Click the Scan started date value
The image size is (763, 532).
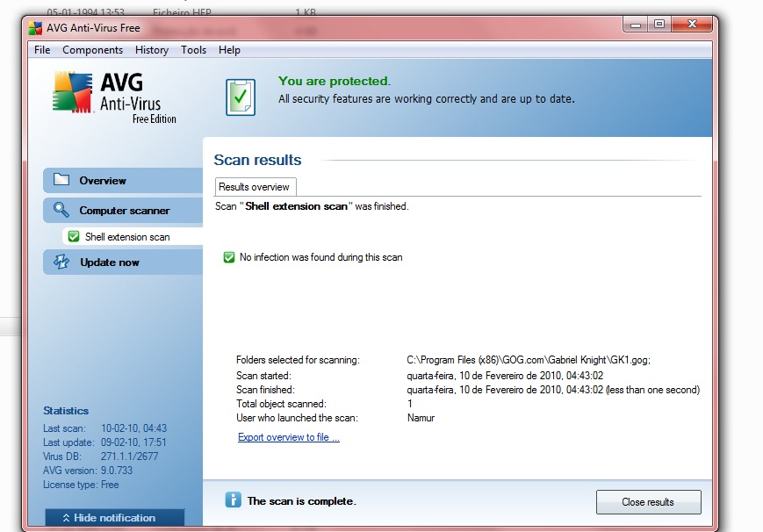click(505, 376)
